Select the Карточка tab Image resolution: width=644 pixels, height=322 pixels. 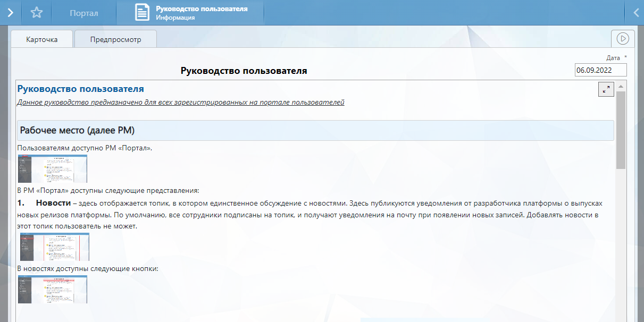point(42,39)
